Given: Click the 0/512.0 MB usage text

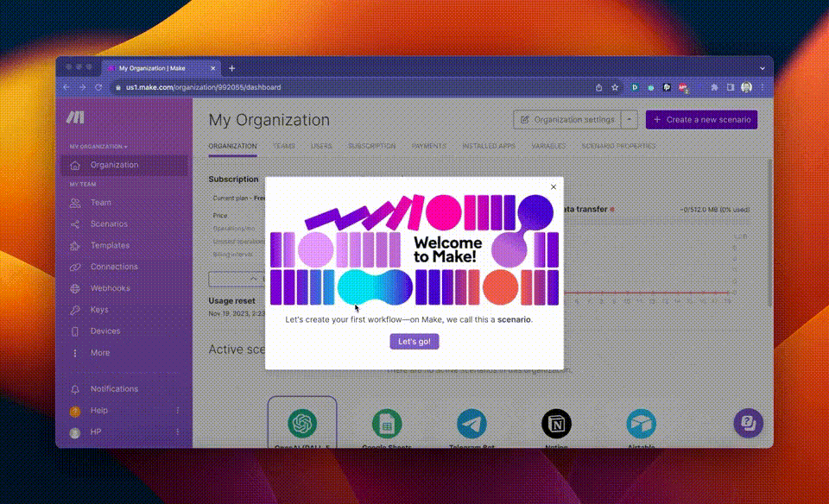Looking at the screenshot, I should [714, 210].
